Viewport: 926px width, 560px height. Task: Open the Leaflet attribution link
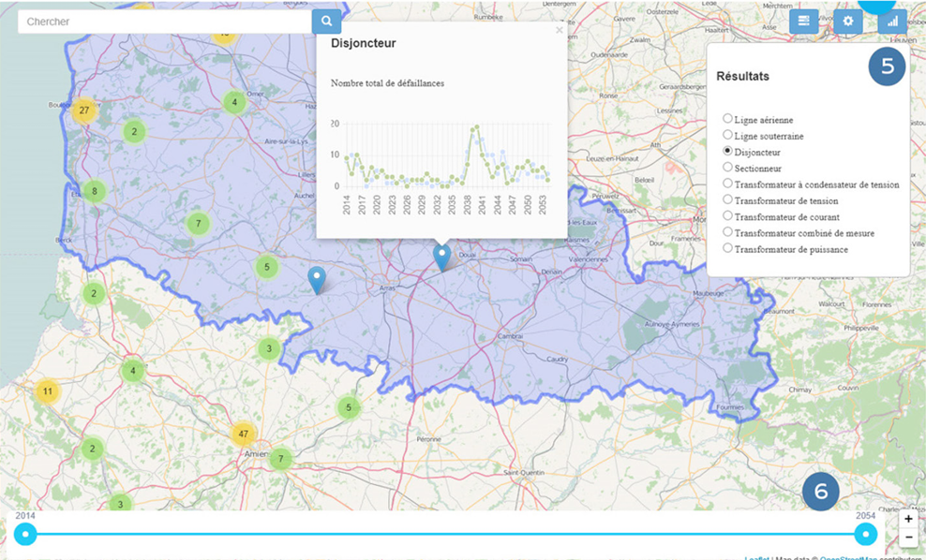[x=759, y=558]
